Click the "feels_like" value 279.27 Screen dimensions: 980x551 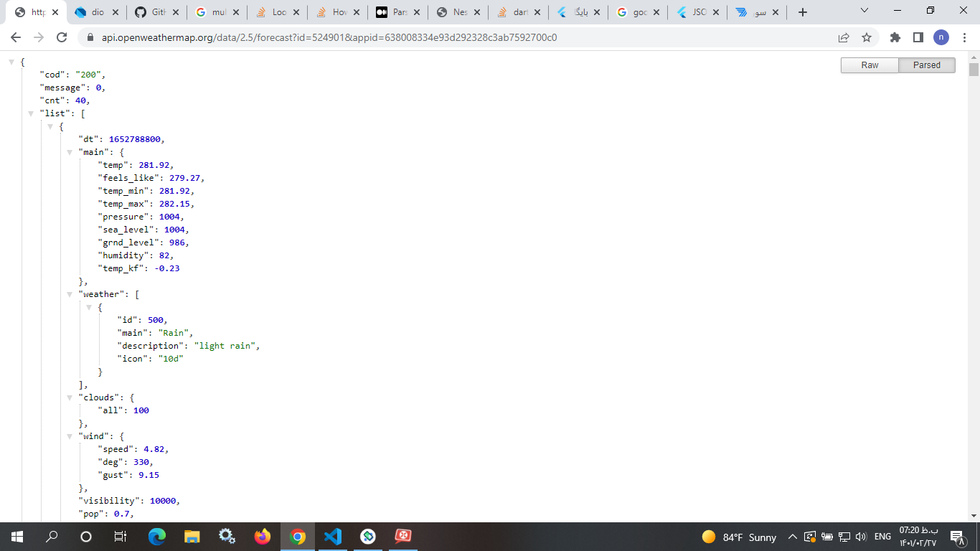click(x=184, y=178)
